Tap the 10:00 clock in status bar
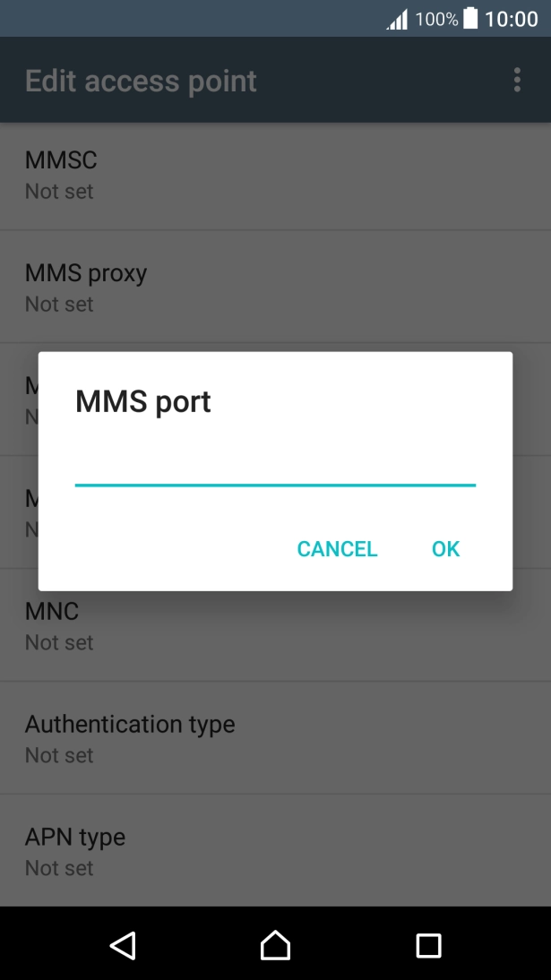Screen dimensions: 551x980 [x=511, y=19]
